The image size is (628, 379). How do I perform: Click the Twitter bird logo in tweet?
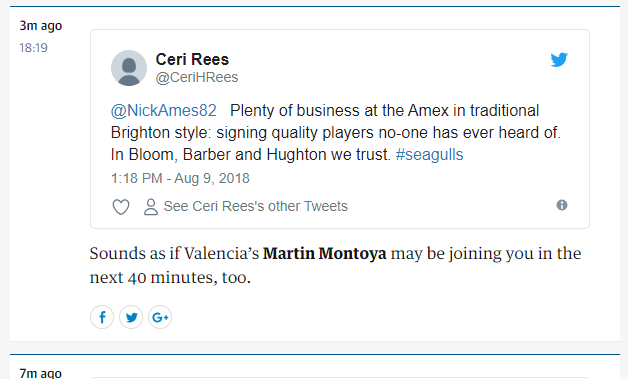(x=559, y=60)
